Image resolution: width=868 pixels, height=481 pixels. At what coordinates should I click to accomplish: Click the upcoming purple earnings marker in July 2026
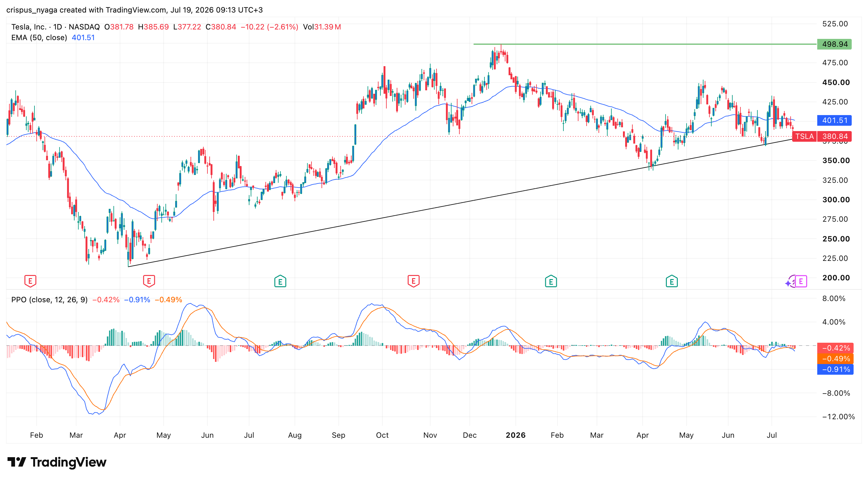(801, 281)
